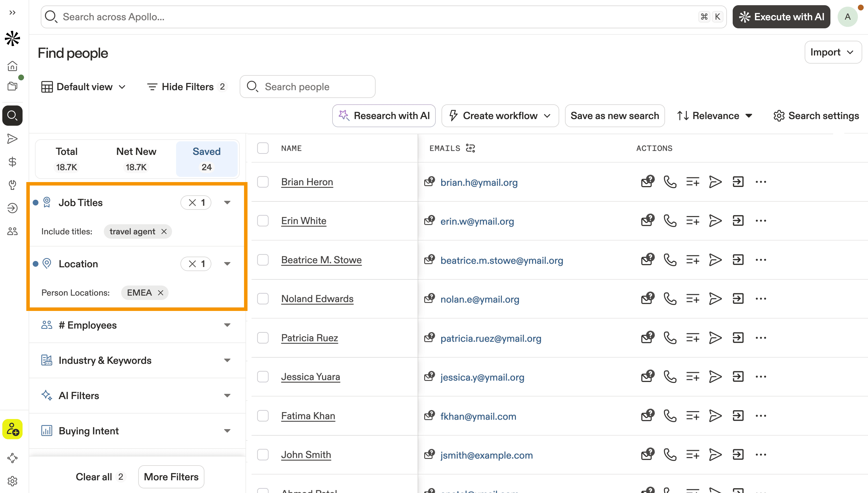Clear the Job Titles filter count
This screenshot has height=493, width=868.
tap(196, 203)
